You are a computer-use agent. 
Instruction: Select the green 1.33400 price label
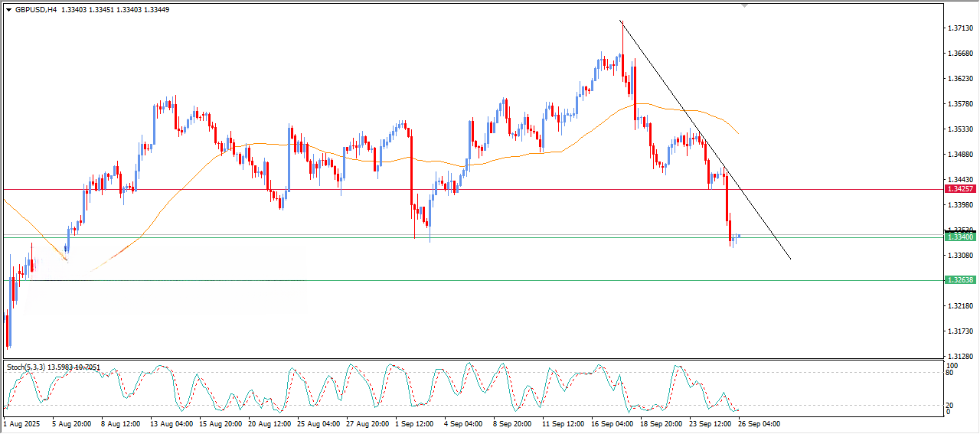click(960, 237)
